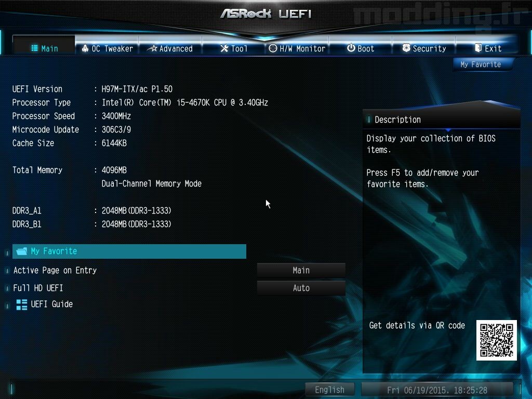
Task: Click the UEFI Version value H97M-ITX/ac P1.50
Action: tap(137, 89)
